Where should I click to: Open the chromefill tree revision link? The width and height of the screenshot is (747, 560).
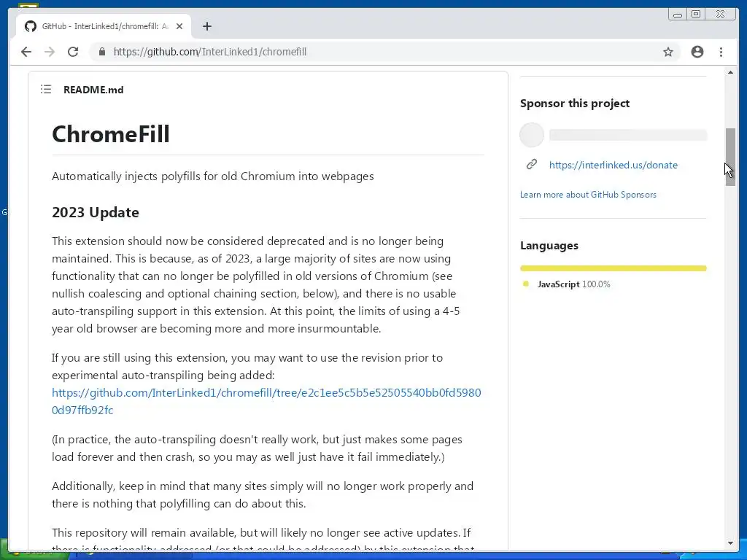click(266, 401)
